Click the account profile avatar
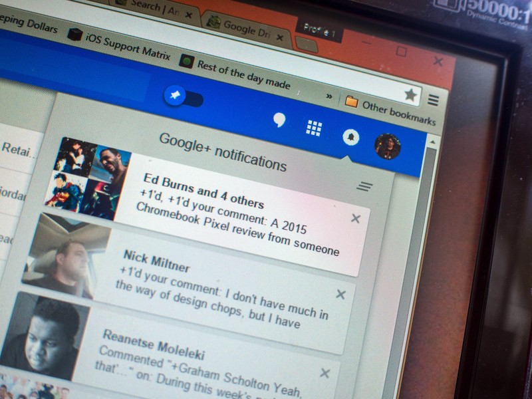 388,146
